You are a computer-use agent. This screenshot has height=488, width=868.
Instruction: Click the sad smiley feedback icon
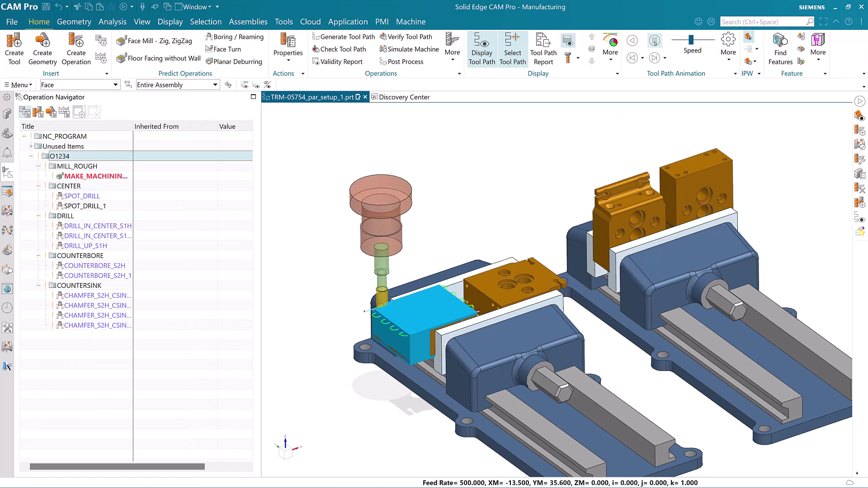point(711,22)
